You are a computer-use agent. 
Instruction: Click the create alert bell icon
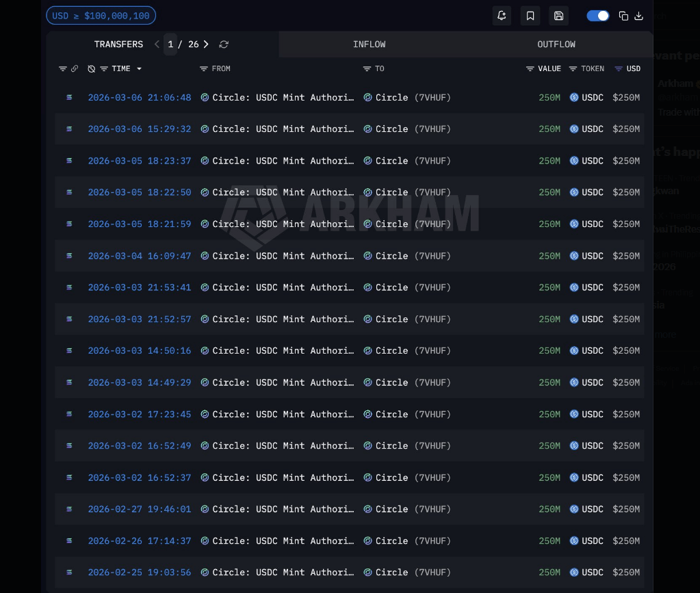[502, 16]
